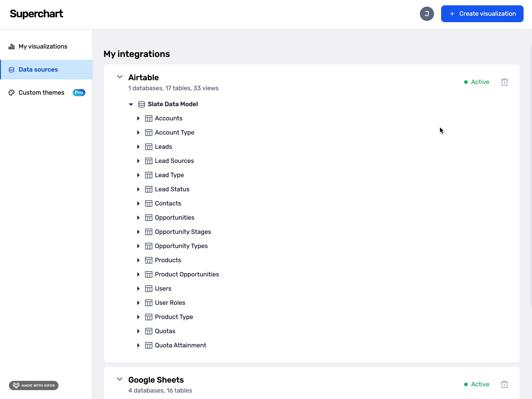Screen dimensions: 532x399
Task: Click the page's vertical scrollbar
Action: [x=531, y=176]
